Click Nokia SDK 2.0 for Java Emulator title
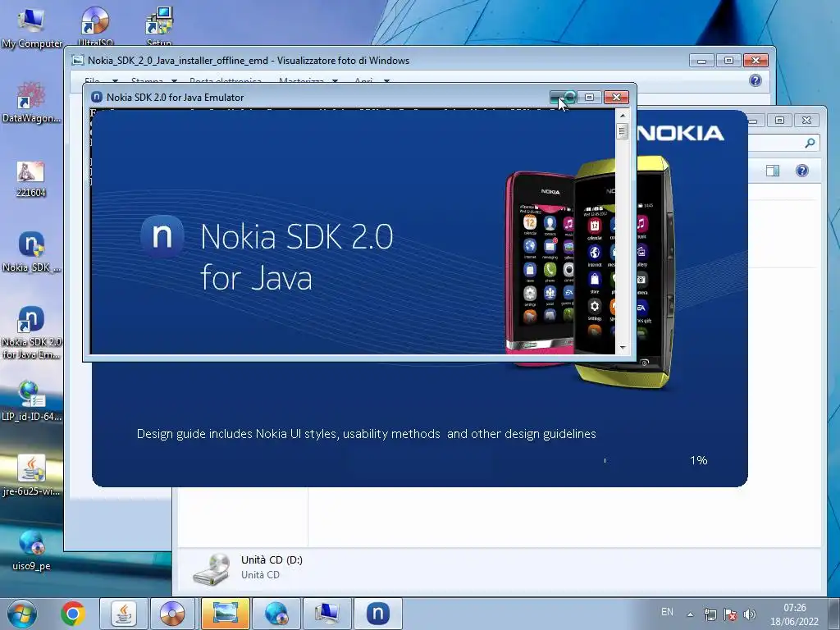This screenshot has width=840, height=630. [176, 98]
